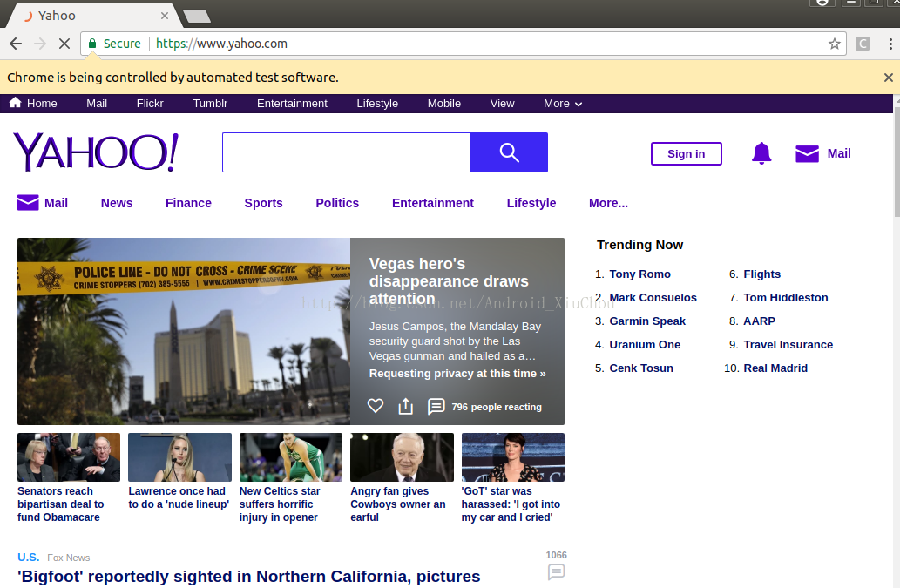
Task: Click the Mail envelope icon in category nav
Action: tap(28, 203)
